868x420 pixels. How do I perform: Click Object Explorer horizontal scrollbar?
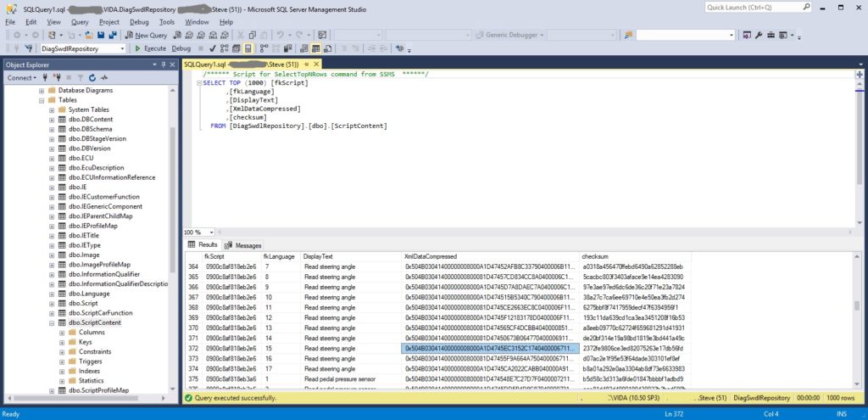pos(88,398)
